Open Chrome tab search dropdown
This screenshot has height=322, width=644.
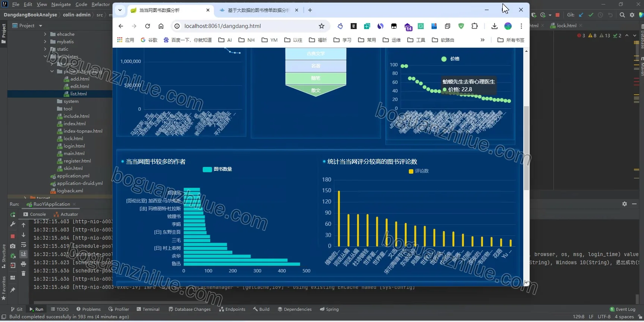[x=120, y=10]
